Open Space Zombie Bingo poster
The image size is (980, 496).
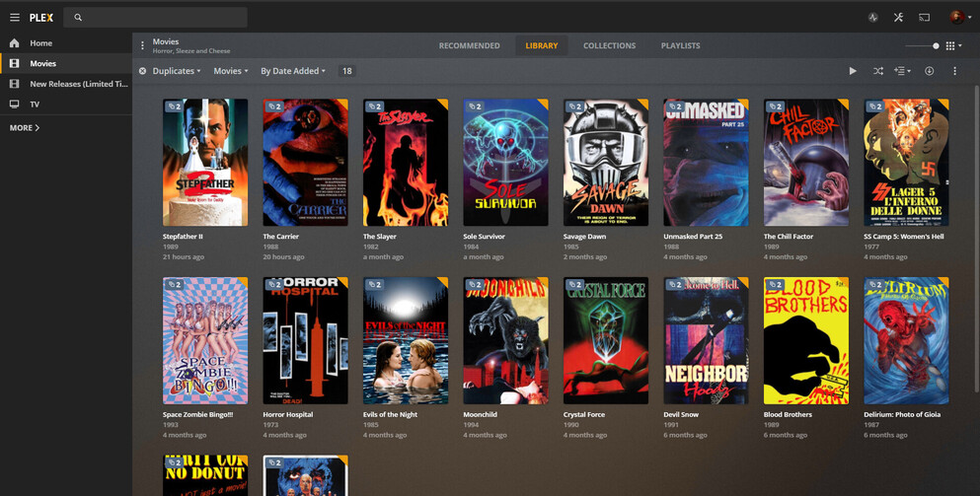[x=205, y=340]
